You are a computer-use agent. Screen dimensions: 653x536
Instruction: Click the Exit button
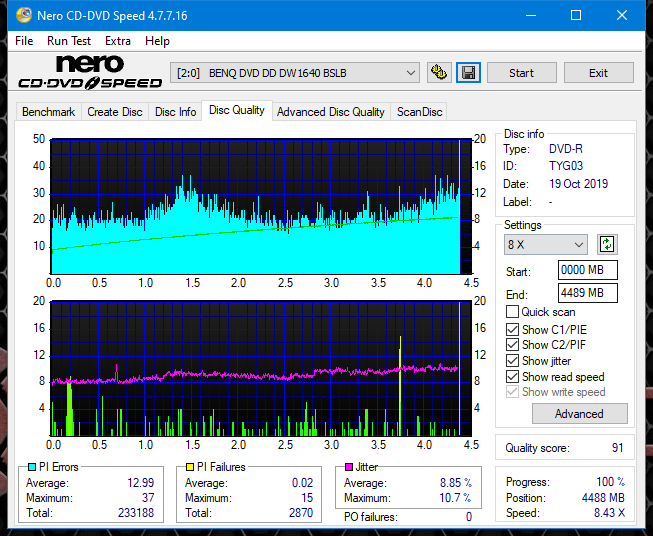click(x=598, y=73)
